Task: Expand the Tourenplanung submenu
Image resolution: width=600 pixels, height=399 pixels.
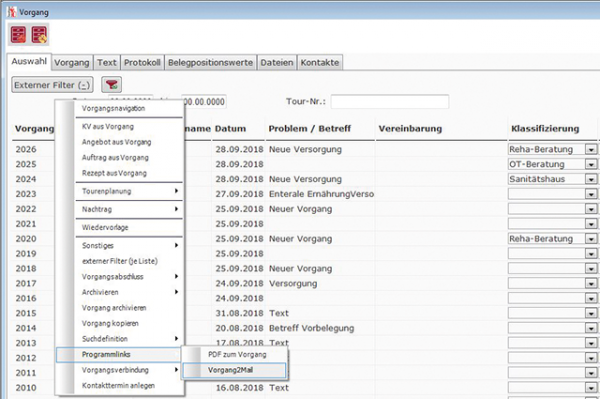Action: [x=129, y=191]
